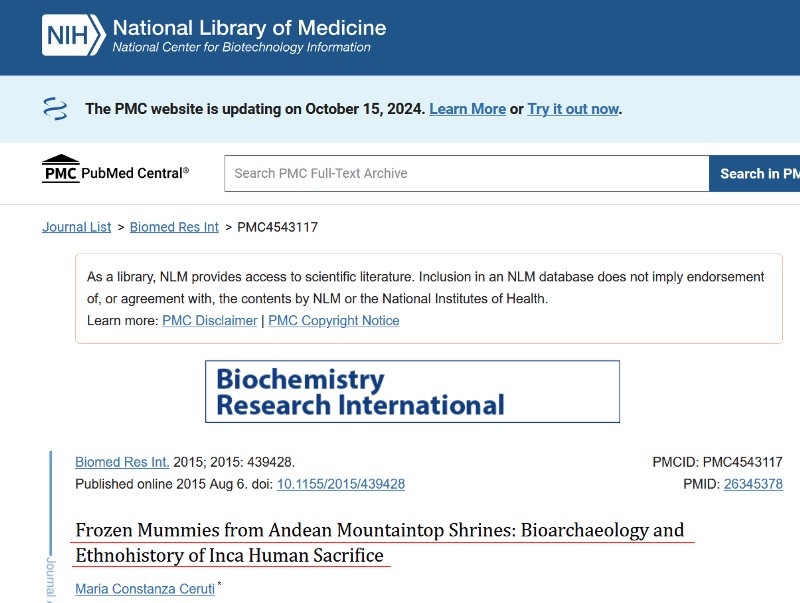Open the Learn More link

click(x=467, y=109)
